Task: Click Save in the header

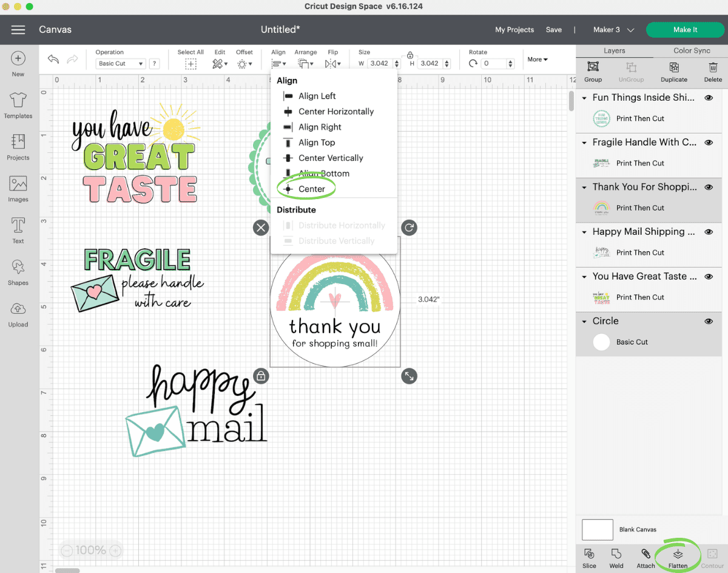Action: click(x=554, y=30)
